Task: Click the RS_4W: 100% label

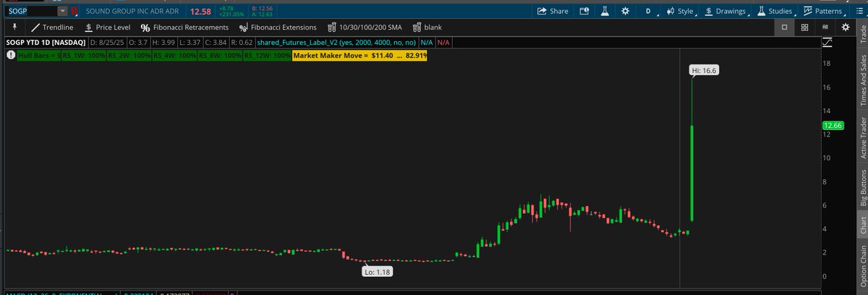Action: click(174, 55)
